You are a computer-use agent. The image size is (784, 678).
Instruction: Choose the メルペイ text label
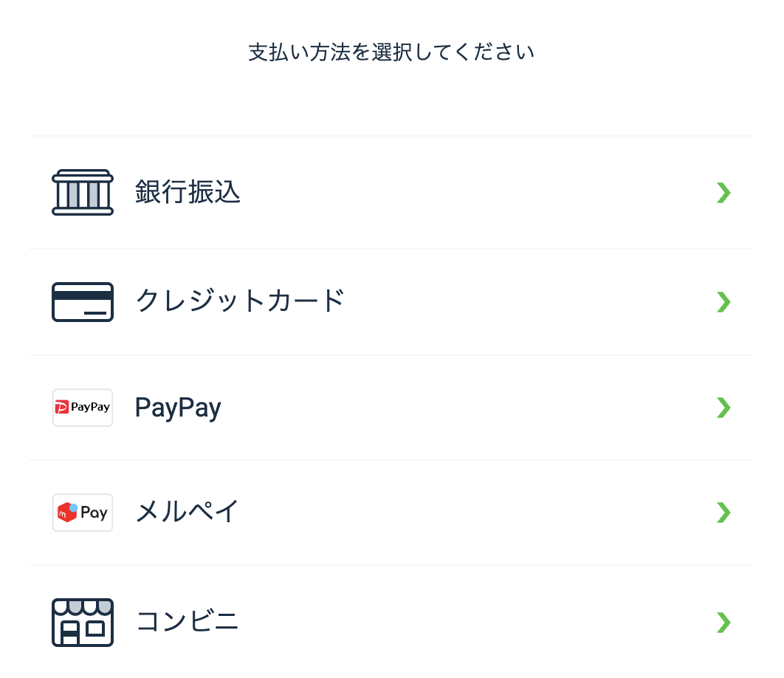188,513
